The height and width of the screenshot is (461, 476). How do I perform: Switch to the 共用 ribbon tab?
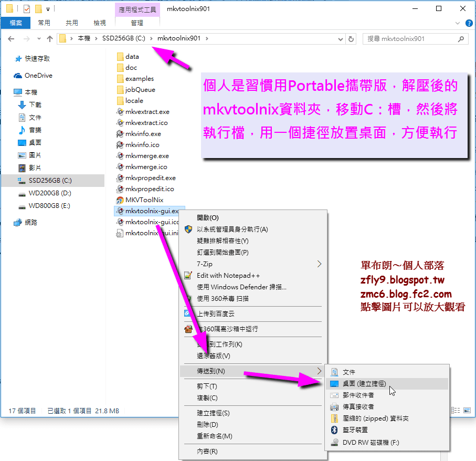pyautogui.click(x=72, y=23)
